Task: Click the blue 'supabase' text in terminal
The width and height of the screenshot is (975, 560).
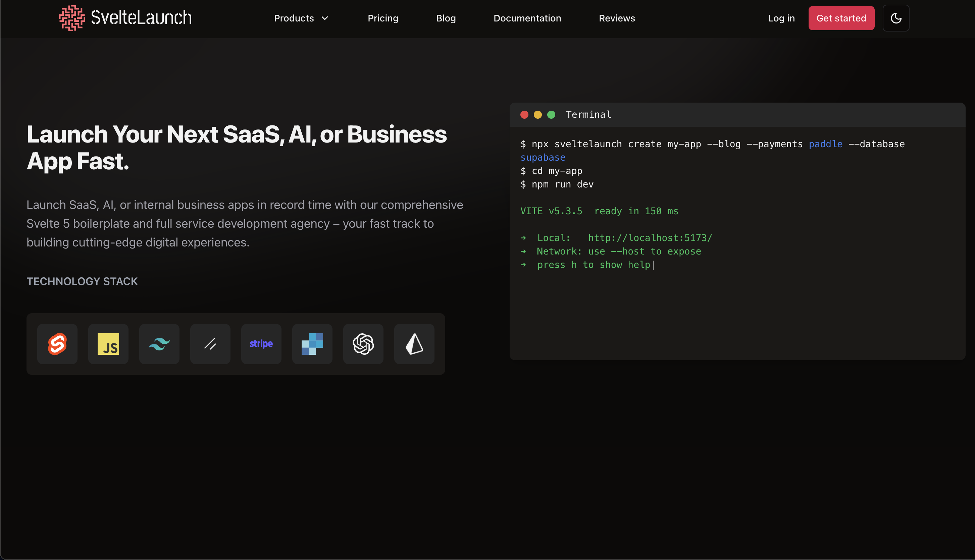Action: tap(543, 158)
